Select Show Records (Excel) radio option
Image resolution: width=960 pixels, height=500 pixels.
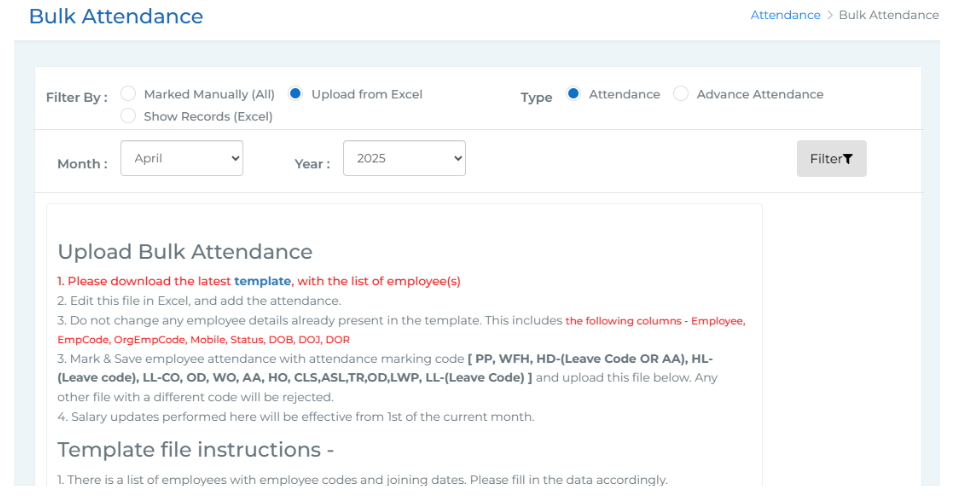coord(128,116)
